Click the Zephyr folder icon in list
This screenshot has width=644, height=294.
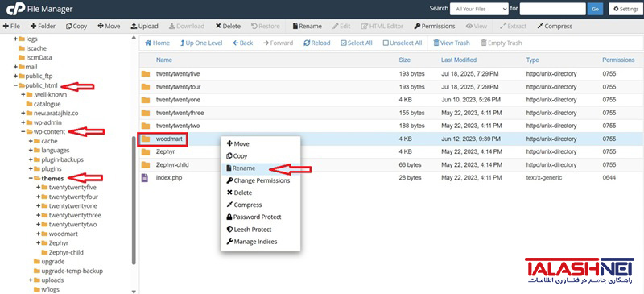pos(146,152)
